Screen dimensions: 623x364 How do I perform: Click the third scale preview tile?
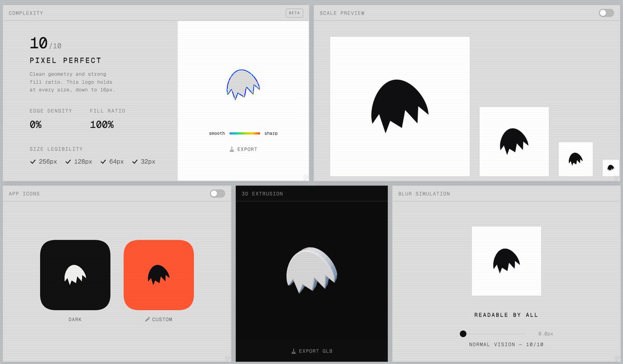576,159
